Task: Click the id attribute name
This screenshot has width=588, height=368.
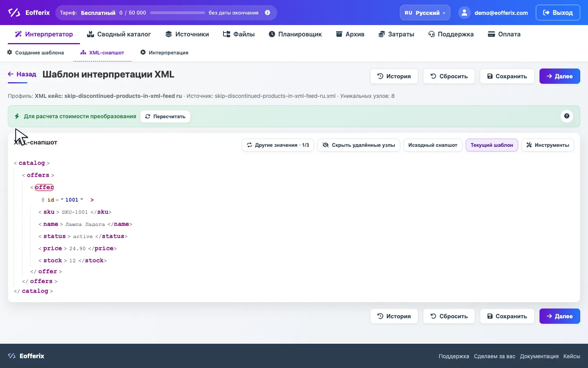Action: 51,200
